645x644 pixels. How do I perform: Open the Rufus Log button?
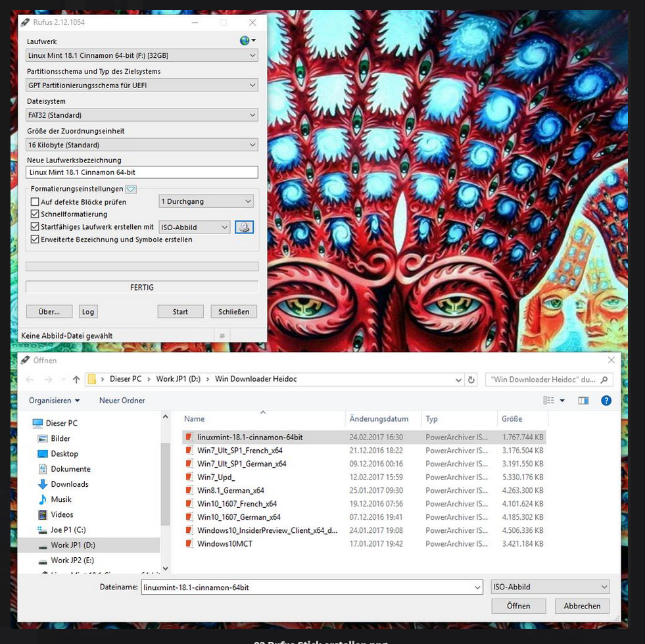tap(88, 312)
